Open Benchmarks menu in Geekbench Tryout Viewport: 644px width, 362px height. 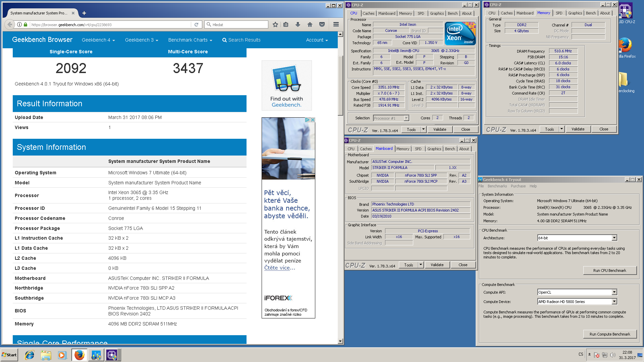(x=497, y=186)
